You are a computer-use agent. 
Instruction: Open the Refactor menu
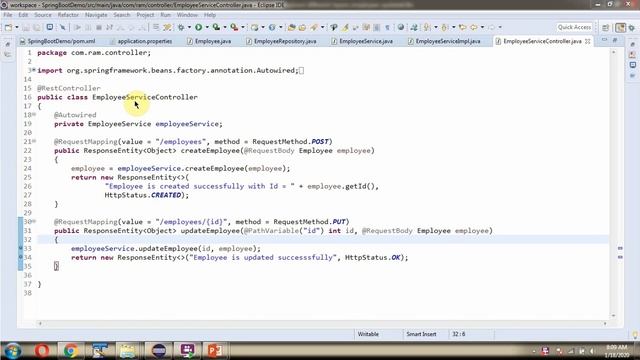pyautogui.click(x=68, y=15)
